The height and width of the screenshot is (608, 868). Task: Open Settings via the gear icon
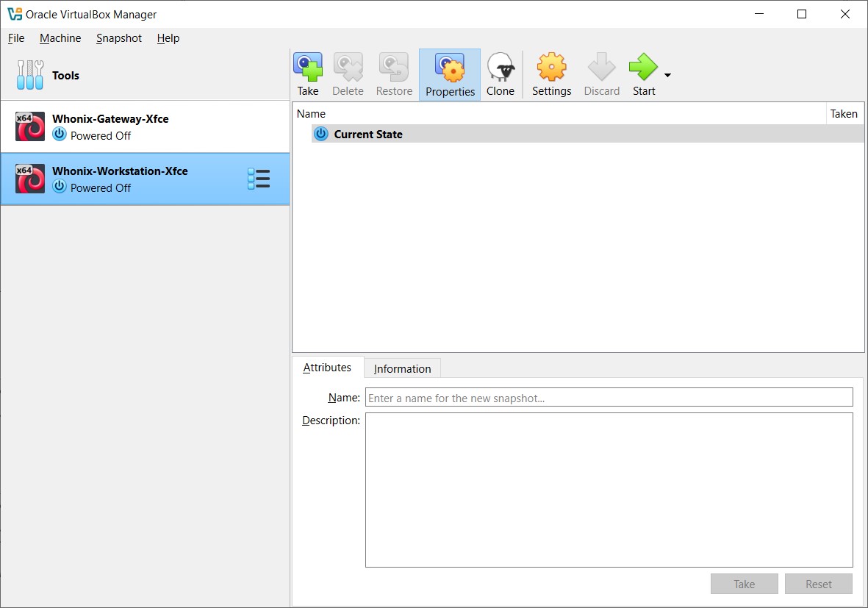coord(551,68)
